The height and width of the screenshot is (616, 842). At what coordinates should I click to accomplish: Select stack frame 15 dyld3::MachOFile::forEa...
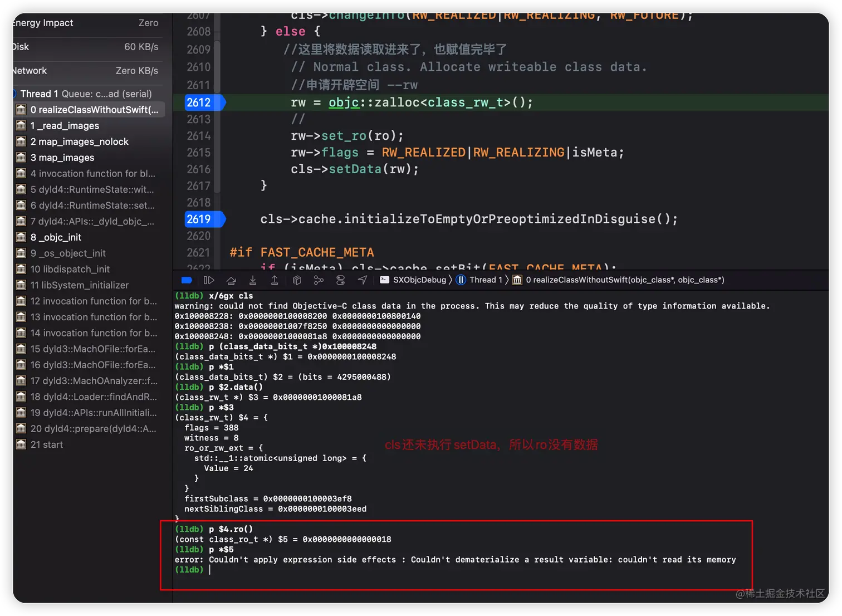(x=89, y=349)
